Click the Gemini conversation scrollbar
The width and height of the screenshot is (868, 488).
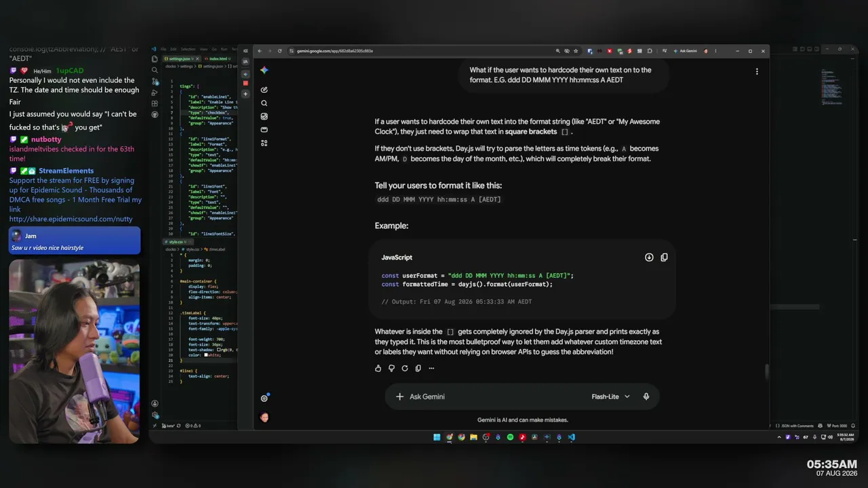click(767, 371)
